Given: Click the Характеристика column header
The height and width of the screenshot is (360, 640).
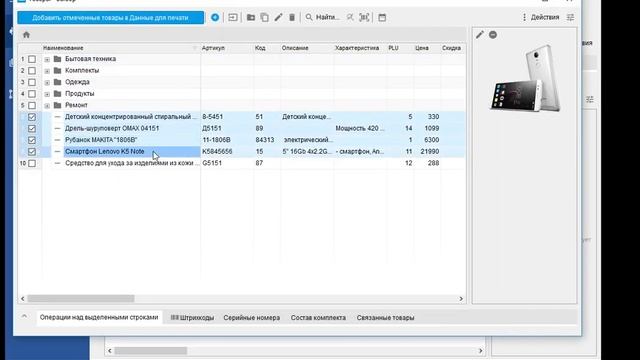Looking at the screenshot, I should tap(357, 48).
